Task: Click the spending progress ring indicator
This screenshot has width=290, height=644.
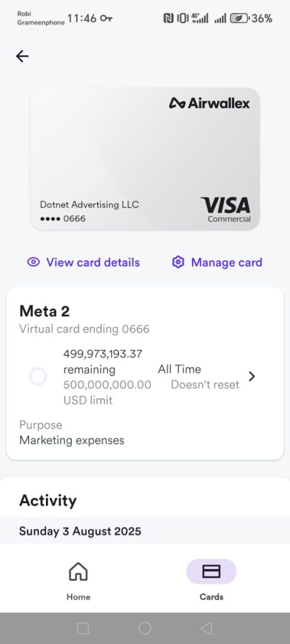Action: click(38, 376)
